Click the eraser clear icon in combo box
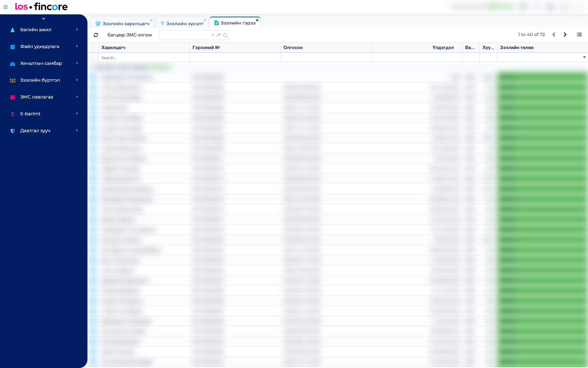 point(219,35)
